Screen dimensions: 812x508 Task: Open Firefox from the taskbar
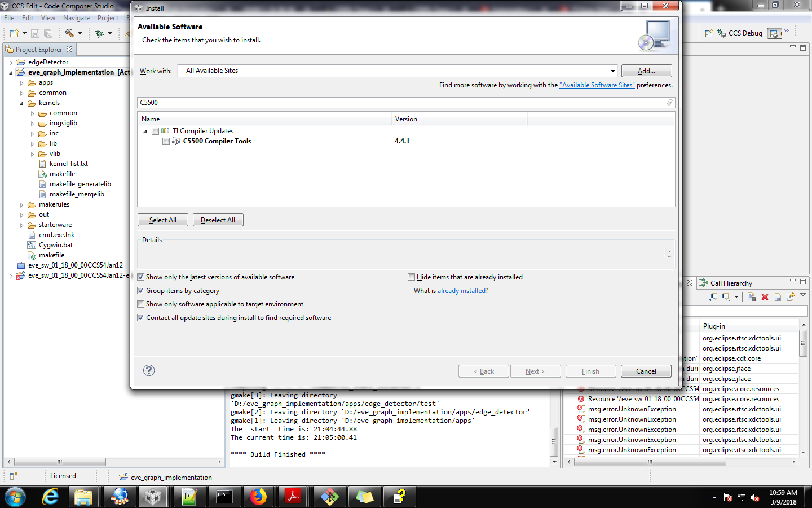point(258,497)
